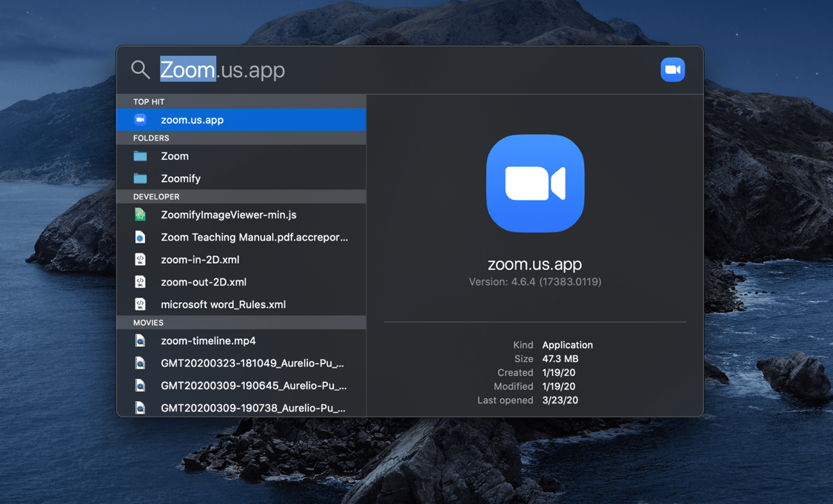Click the XML file icon for zoom-in-2D.xml
Viewport: 833px width, 504px height.
pos(140,259)
